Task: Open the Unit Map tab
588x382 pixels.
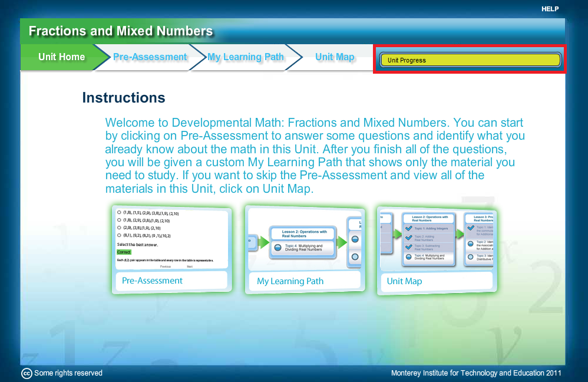Action: [335, 57]
